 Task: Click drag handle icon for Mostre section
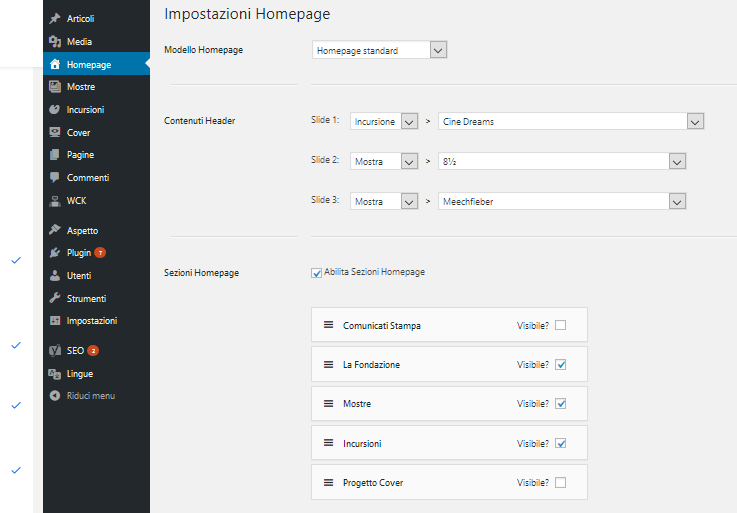click(x=328, y=403)
